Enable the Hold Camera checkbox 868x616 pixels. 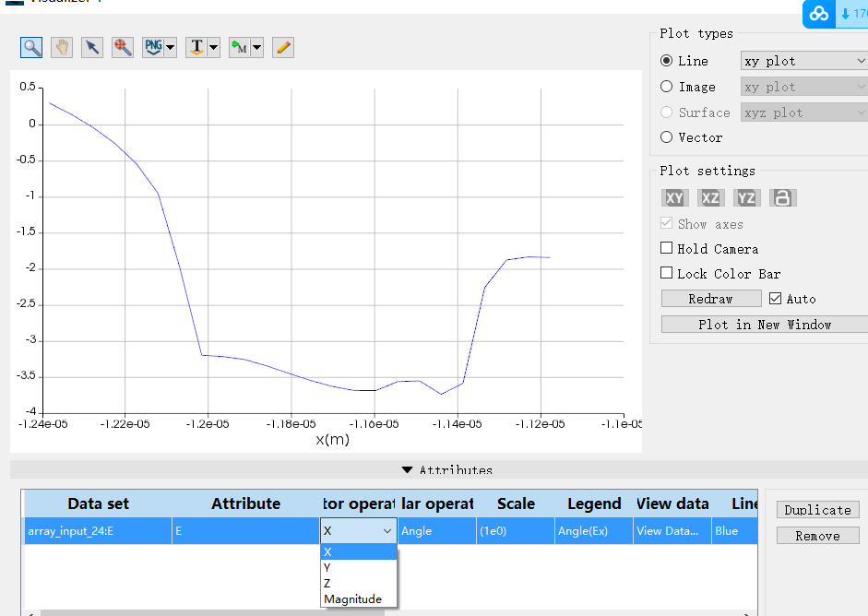click(x=667, y=249)
